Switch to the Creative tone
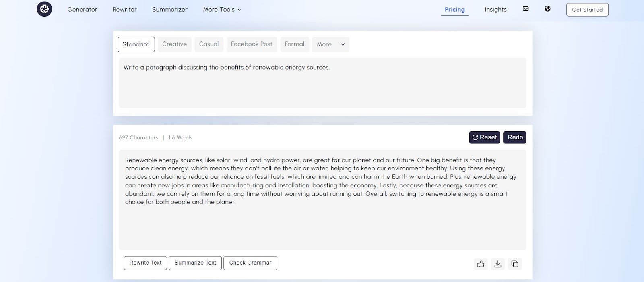 point(174,44)
